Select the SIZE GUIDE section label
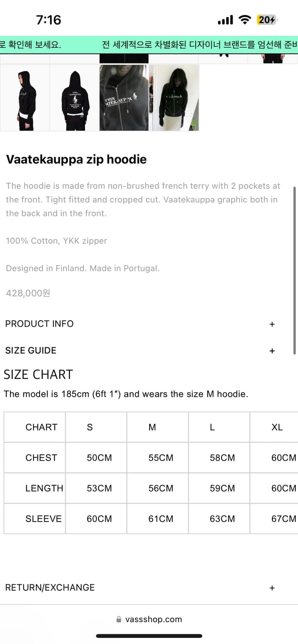Screen dimensions: 298x644 pyautogui.click(x=31, y=350)
